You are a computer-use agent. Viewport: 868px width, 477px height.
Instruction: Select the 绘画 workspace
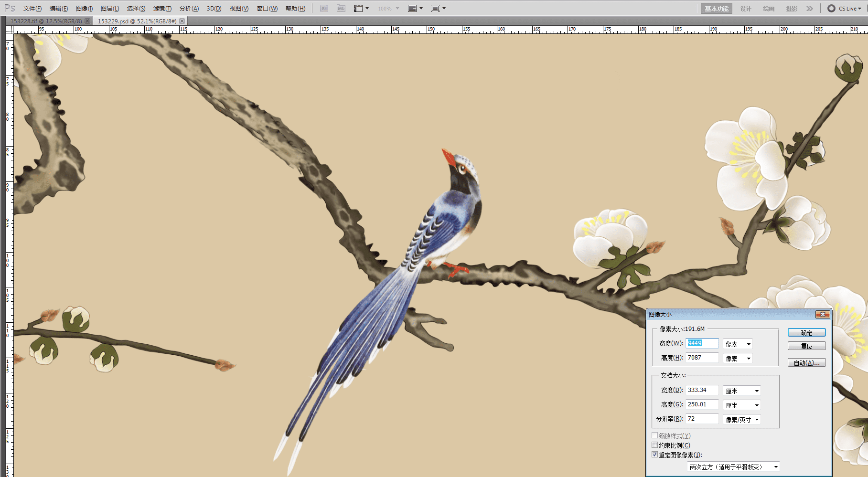[768, 9]
